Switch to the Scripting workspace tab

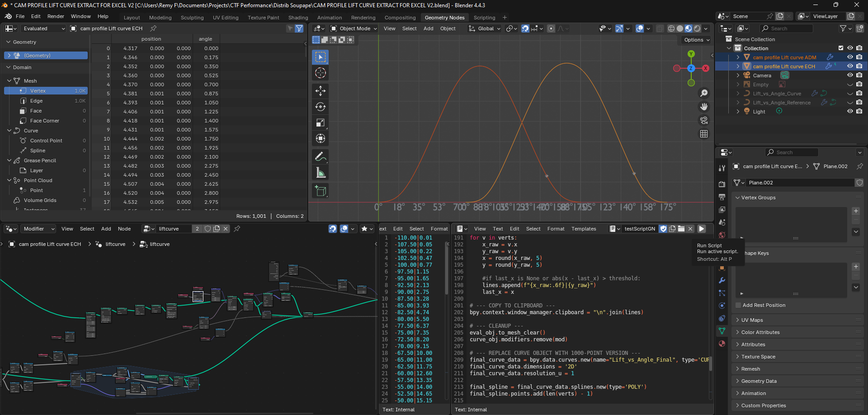(484, 18)
